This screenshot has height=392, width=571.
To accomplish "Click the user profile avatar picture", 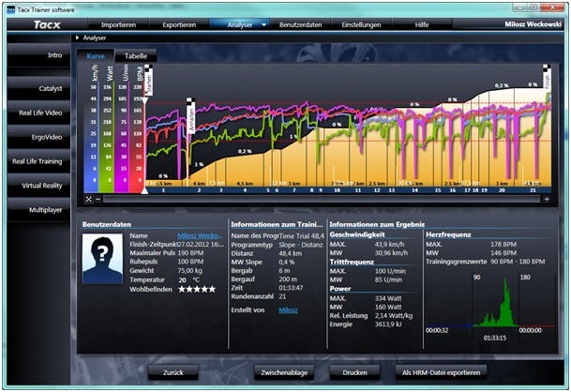I will 102,259.
